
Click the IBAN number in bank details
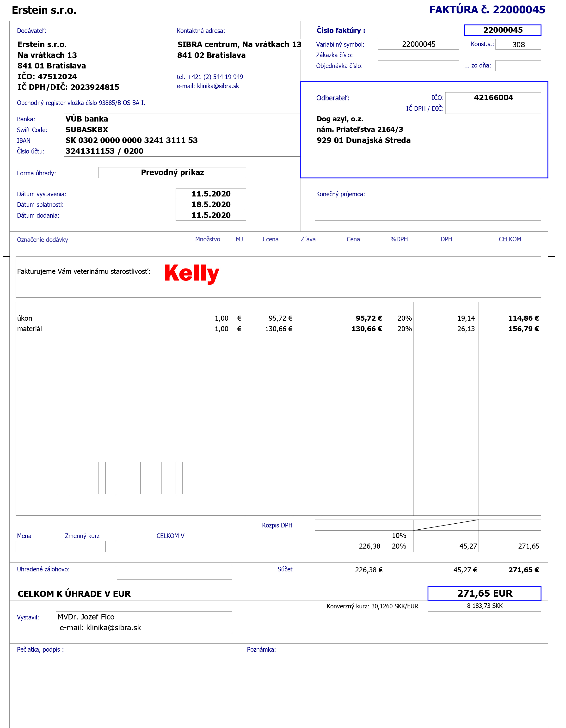pos(131,140)
